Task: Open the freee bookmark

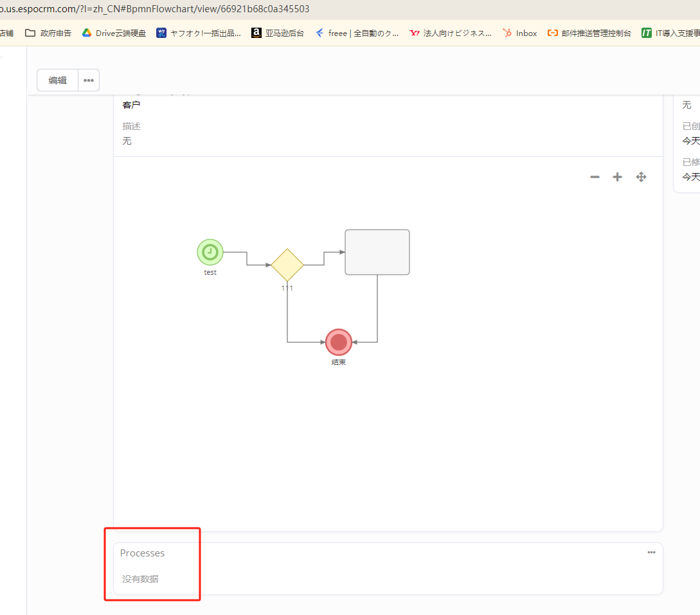Action: (356, 33)
